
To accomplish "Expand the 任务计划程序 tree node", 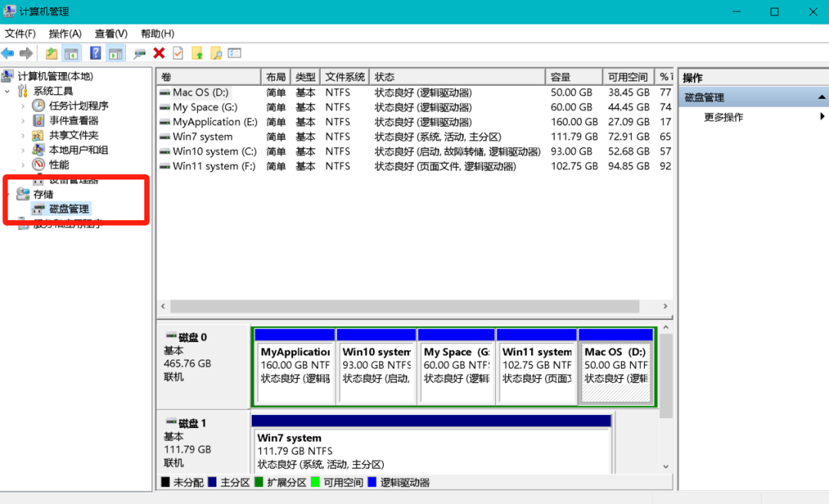I will (23, 106).
